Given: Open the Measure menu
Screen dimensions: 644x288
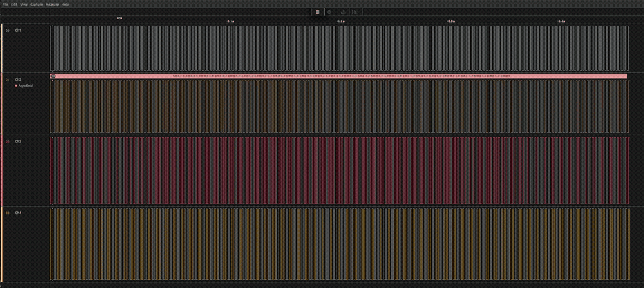Looking at the screenshot, I should click(x=52, y=4).
